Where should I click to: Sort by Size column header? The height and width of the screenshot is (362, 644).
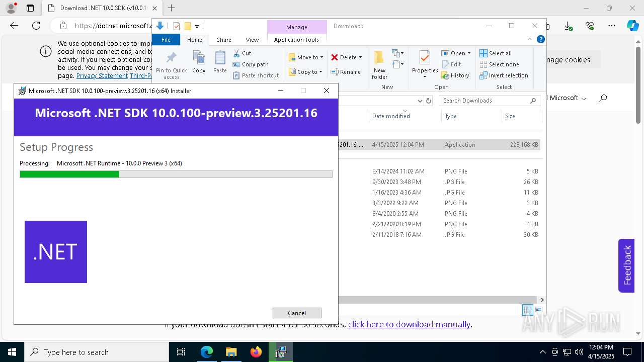[x=522, y=116]
